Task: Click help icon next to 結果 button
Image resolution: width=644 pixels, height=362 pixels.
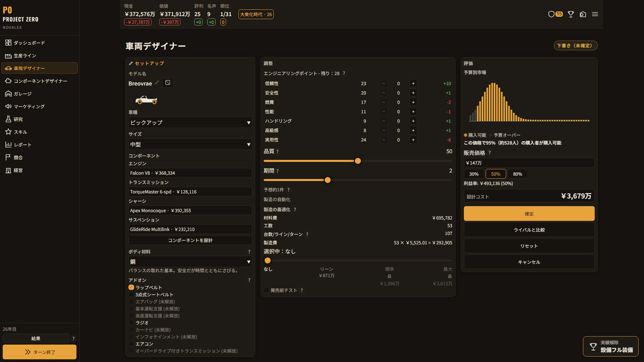Action: pos(73,339)
